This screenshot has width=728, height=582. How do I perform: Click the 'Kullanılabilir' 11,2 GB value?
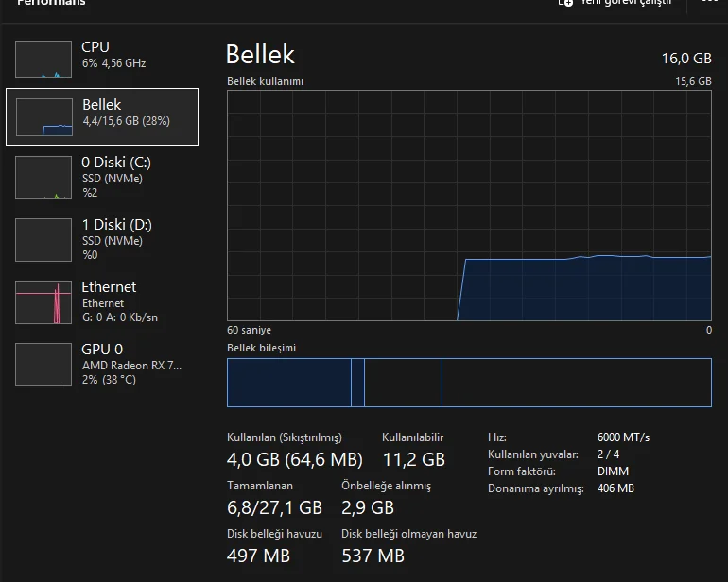pos(413,459)
